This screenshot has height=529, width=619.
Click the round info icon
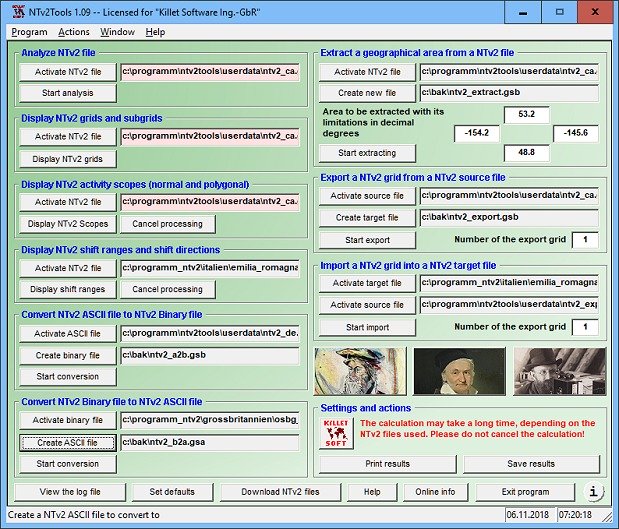(x=593, y=491)
